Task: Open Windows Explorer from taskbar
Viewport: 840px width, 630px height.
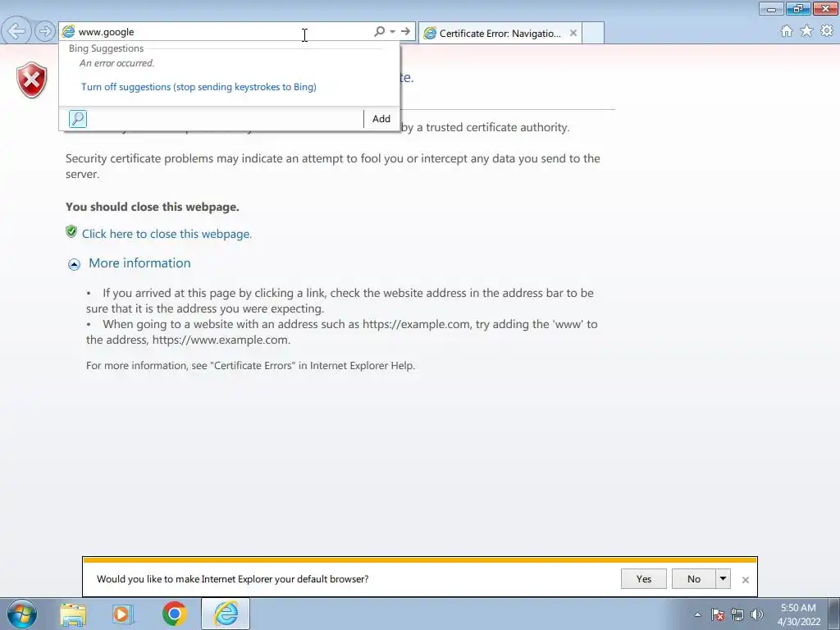Action: 73,614
